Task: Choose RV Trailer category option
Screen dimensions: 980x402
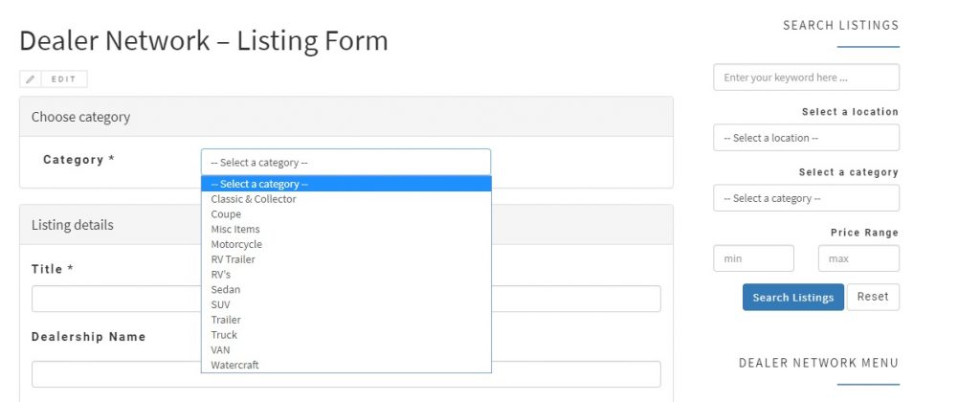Action: pos(234,259)
